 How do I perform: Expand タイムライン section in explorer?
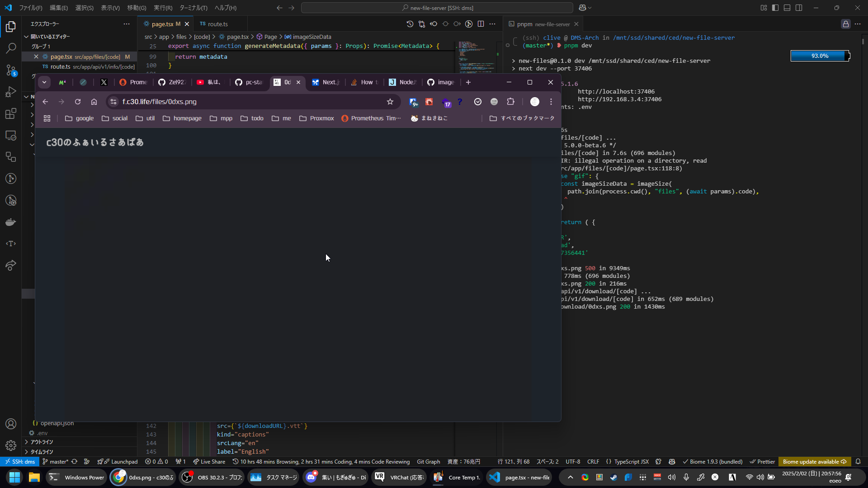[42, 451]
